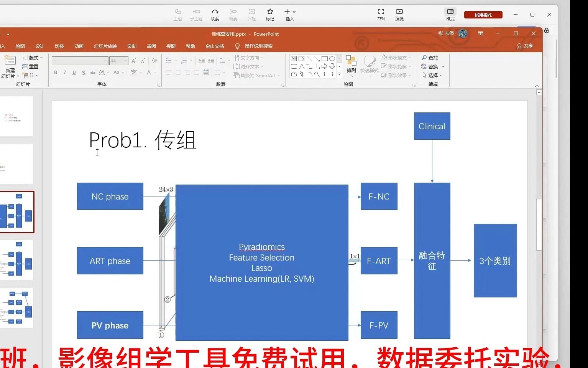Select the 排列 (Arrange) icon
Screen dimensions: 588x368
350,65
